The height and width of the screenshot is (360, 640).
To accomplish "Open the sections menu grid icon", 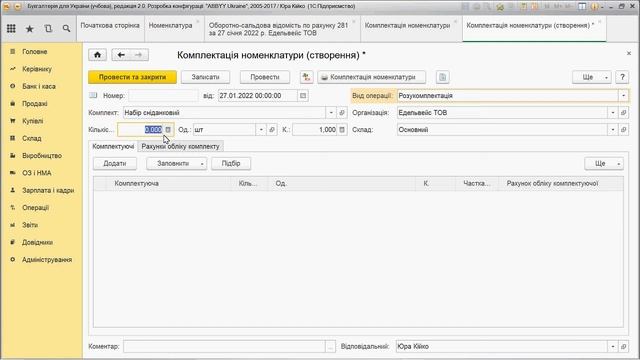I will pyautogui.click(x=11, y=29).
